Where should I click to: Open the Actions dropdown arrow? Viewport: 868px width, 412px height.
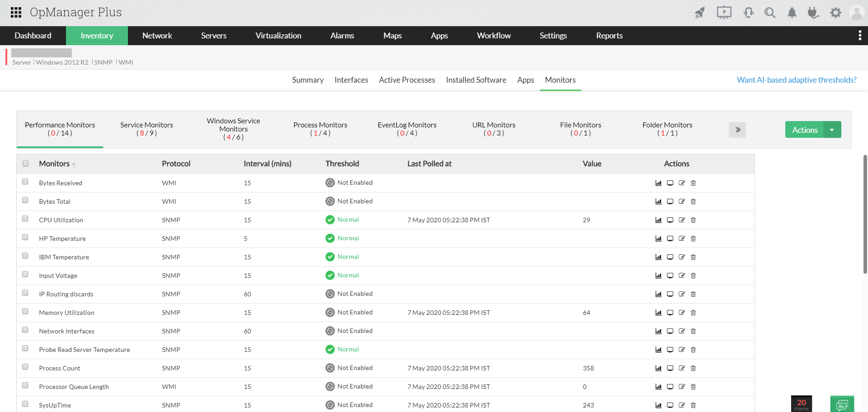(x=833, y=130)
